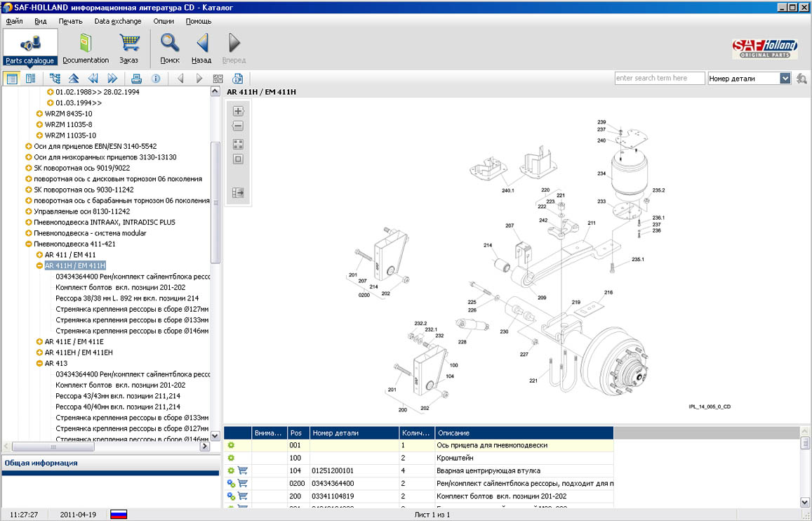Click the search term input field
This screenshot has width=812, height=521.
pyautogui.click(x=659, y=79)
